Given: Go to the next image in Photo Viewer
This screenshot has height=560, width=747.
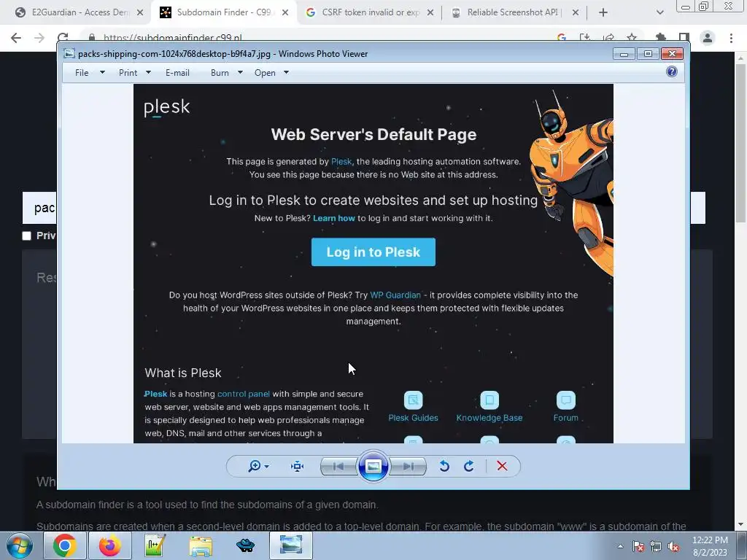Looking at the screenshot, I should [408, 466].
